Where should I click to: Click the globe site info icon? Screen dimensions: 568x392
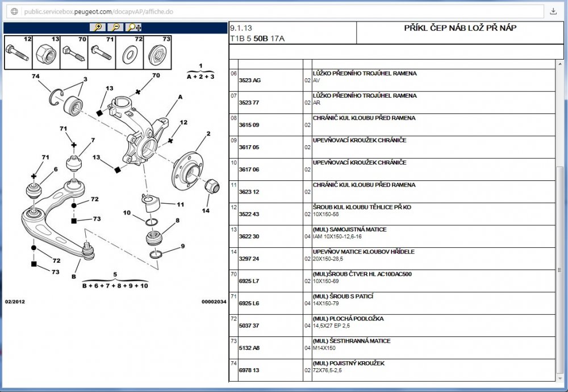tap(14, 11)
